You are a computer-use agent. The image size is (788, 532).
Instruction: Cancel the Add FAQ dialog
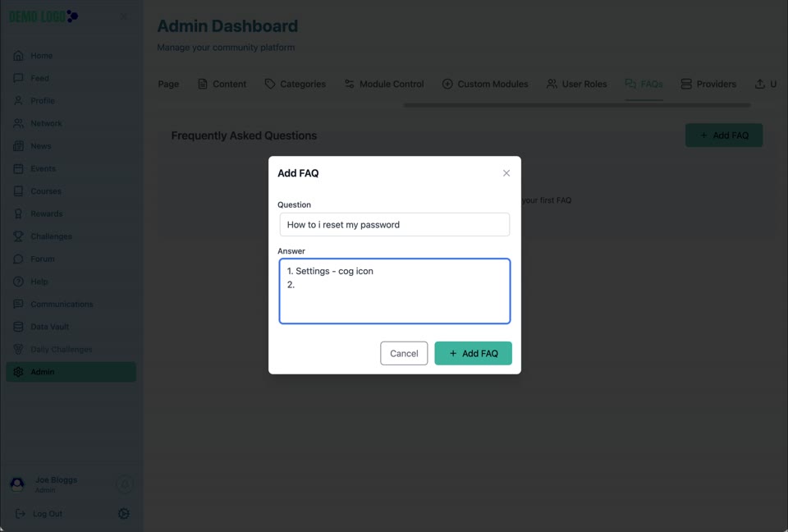404,353
